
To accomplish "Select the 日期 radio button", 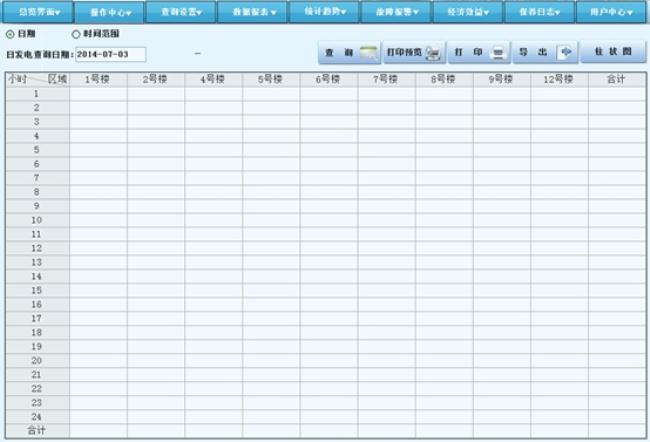I will 10,34.
